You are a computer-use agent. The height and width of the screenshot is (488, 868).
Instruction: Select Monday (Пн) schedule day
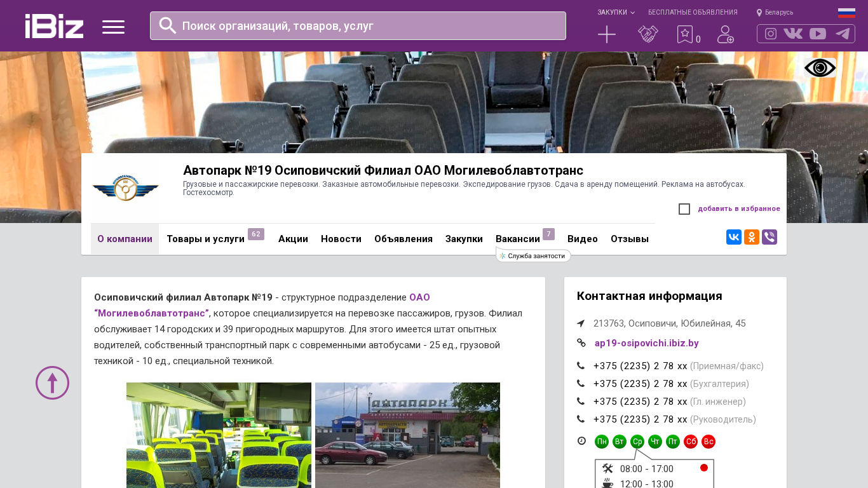click(602, 442)
